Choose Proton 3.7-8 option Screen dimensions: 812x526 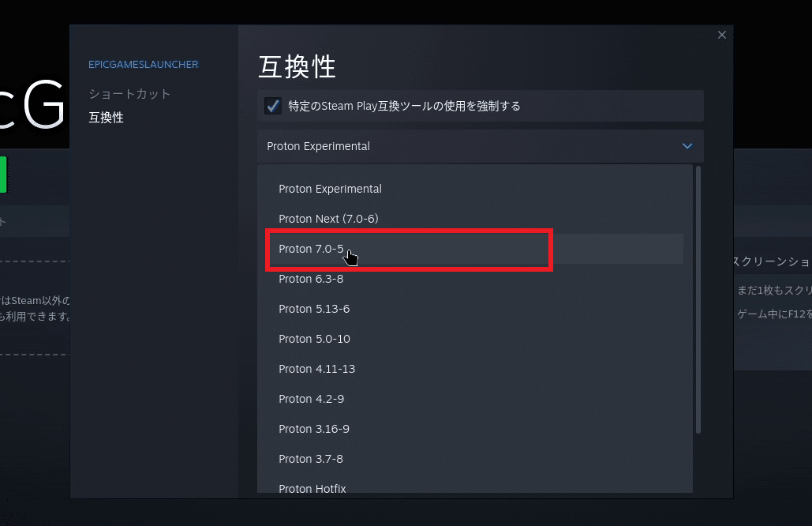[475, 459]
